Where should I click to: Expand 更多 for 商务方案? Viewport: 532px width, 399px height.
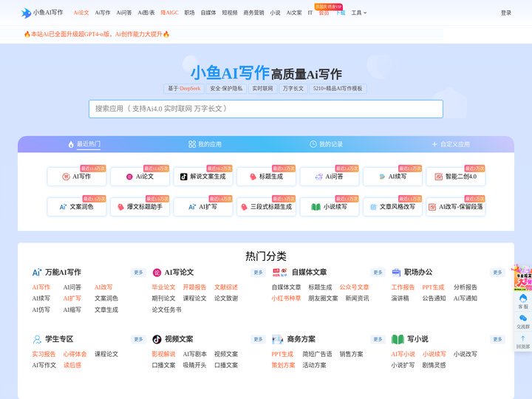[378, 339]
